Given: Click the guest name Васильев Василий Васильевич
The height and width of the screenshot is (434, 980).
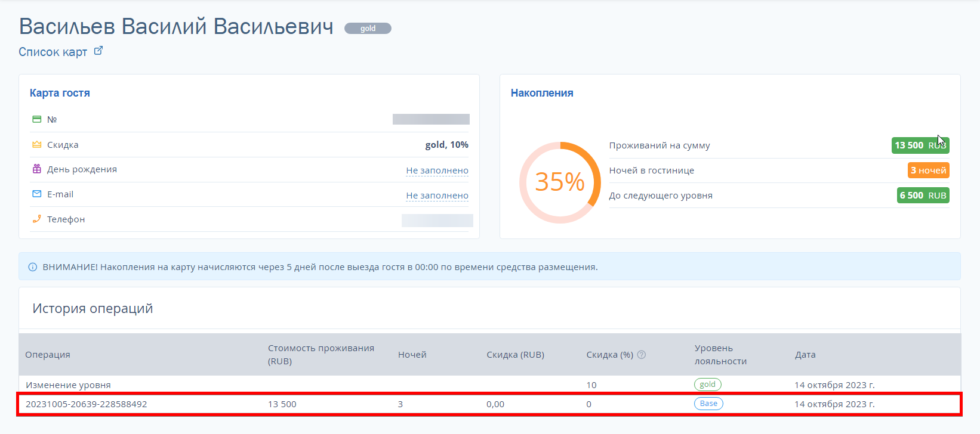Looking at the screenshot, I should tap(176, 27).
